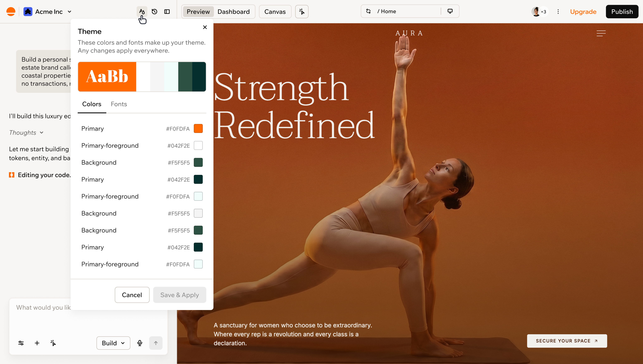Start voice input with microphone icon

140,343
